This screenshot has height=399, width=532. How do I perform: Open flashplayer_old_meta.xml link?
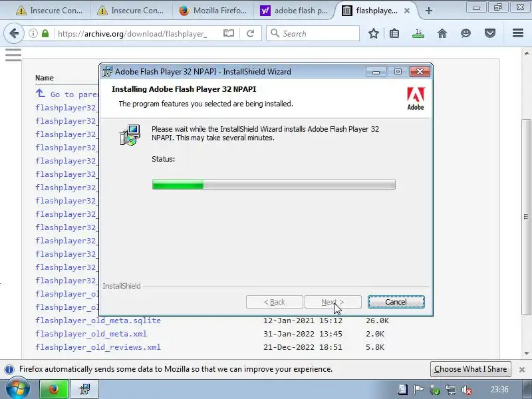click(x=91, y=334)
